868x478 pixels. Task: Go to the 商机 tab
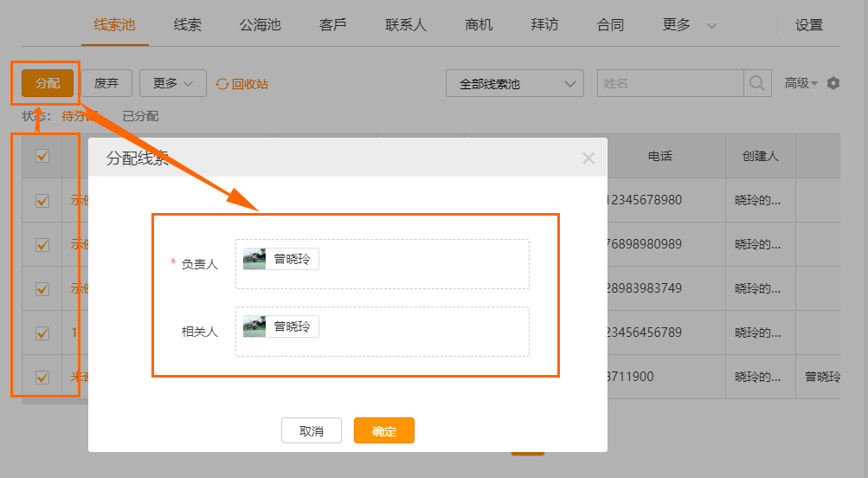[479, 25]
